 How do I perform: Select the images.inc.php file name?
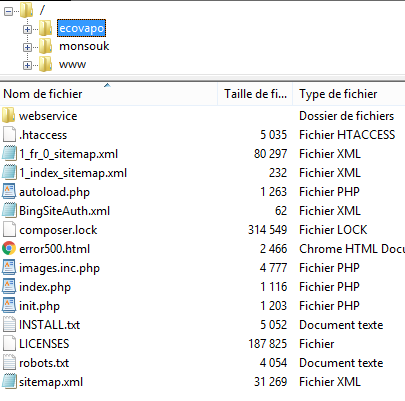(x=59, y=268)
